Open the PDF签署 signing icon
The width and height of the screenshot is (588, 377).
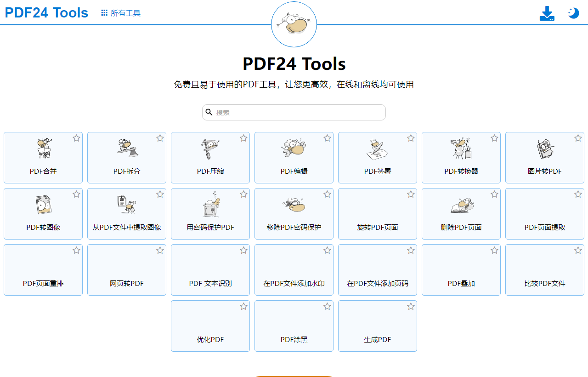pos(378,149)
